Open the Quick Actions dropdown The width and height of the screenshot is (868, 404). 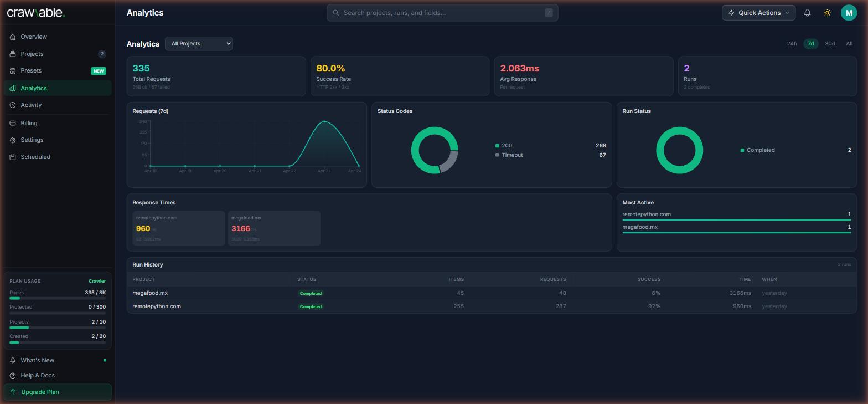[758, 13]
